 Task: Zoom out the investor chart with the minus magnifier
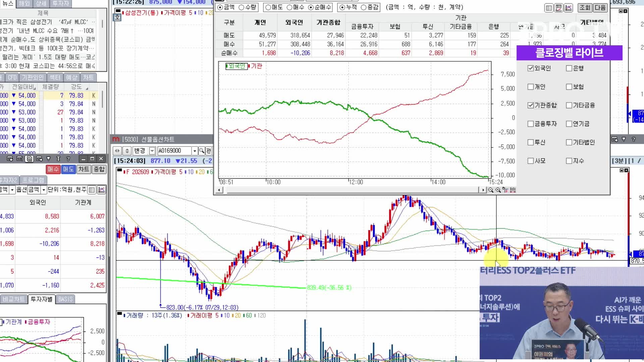click(x=491, y=190)
